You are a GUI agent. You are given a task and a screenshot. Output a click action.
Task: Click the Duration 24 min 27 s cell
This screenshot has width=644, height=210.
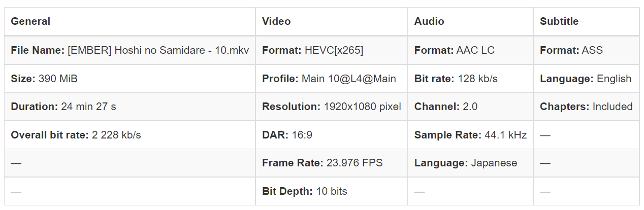pos(63,107)
